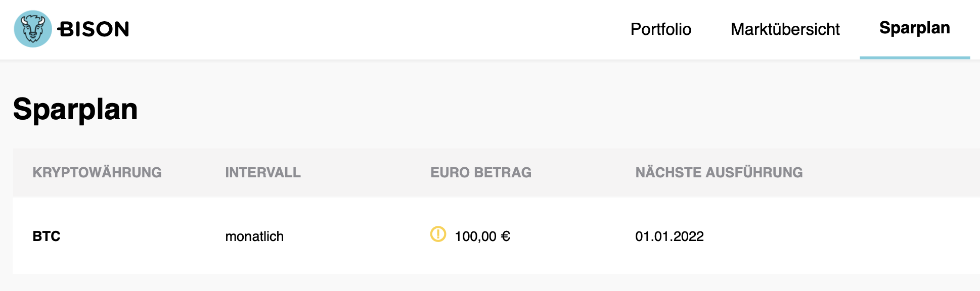Sort by the Kryptowährung column header
Image resolution: width=980 pixels, height=291 pixels.
tap(97, 173)
